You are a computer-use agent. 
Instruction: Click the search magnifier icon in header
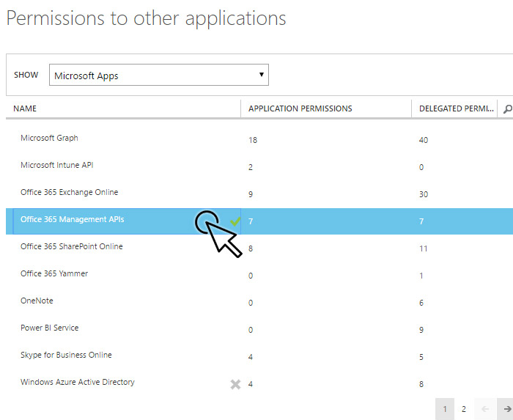tap(507, 109)
